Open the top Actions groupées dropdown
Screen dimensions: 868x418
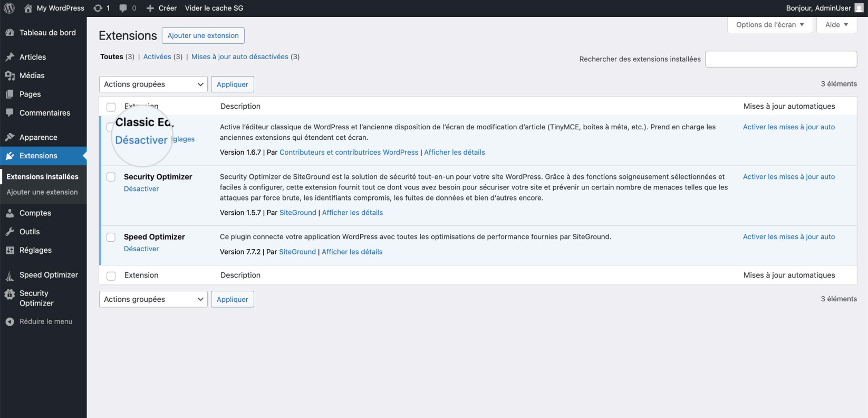153,84
